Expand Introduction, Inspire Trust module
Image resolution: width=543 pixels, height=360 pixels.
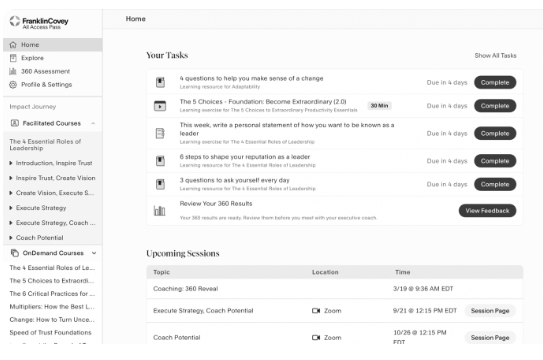(11, 163)
